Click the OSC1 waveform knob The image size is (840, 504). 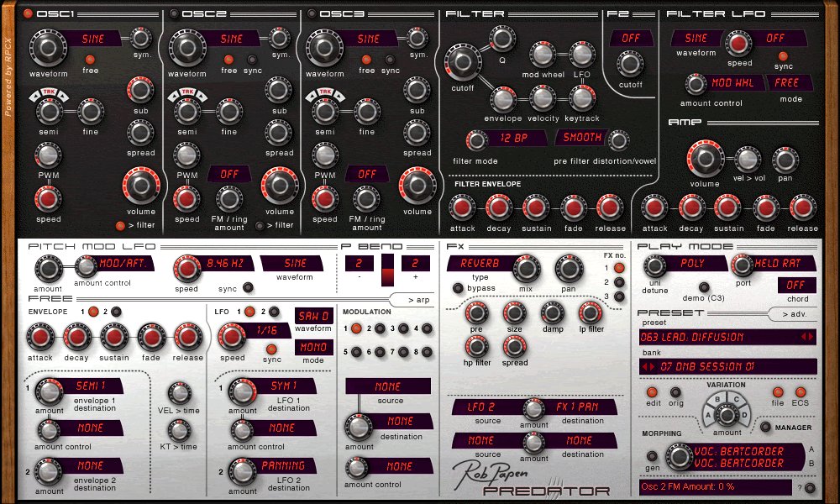point(48,48)
